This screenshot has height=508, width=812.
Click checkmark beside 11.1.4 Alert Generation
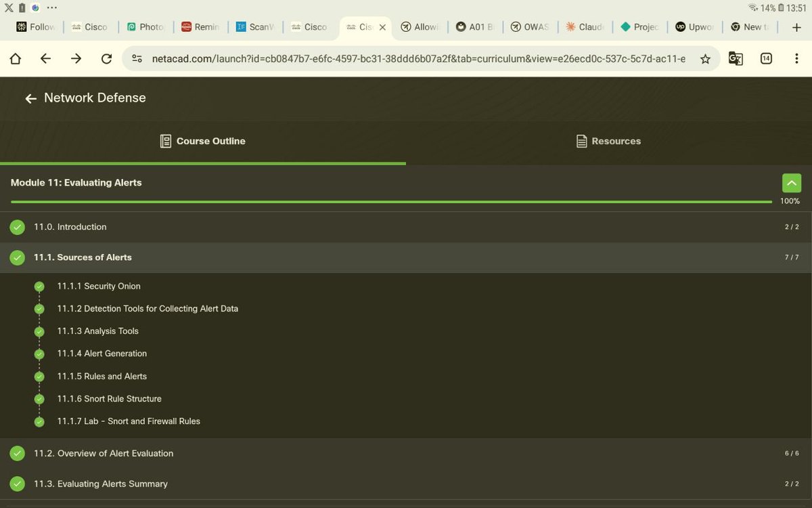pos(39,354)
